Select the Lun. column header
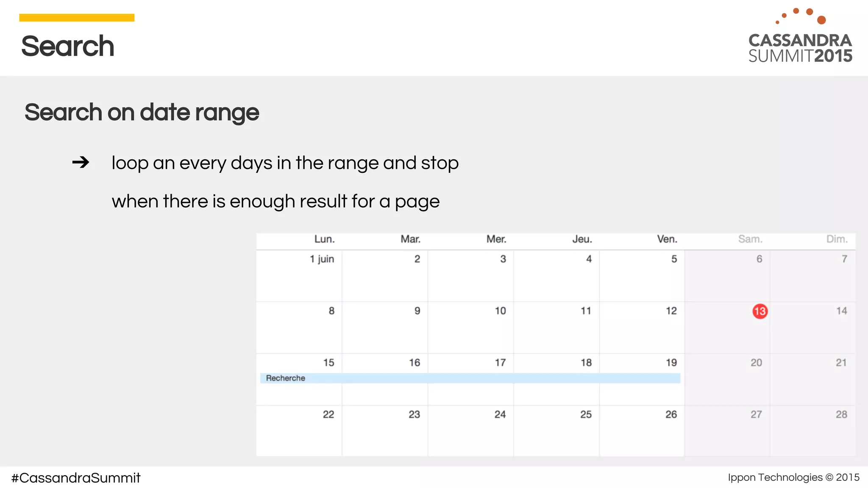The width and height of the screenshot is (868, 488). [x=324, y=239]
